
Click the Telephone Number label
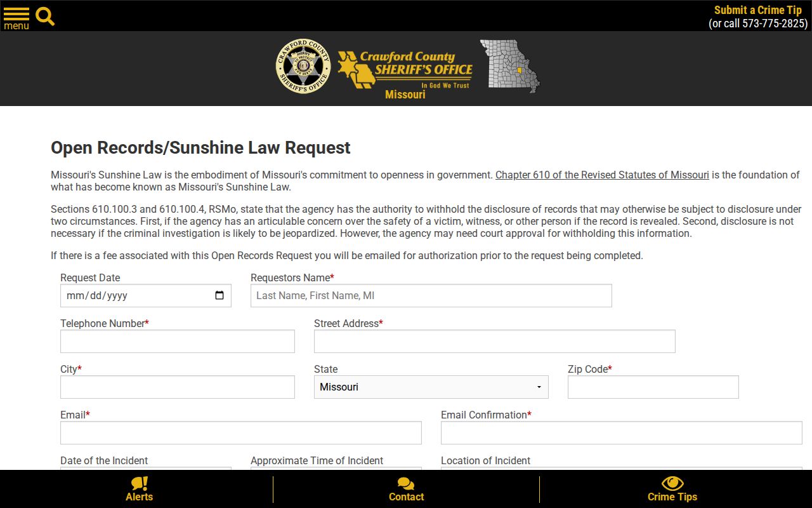pos(105,323)
